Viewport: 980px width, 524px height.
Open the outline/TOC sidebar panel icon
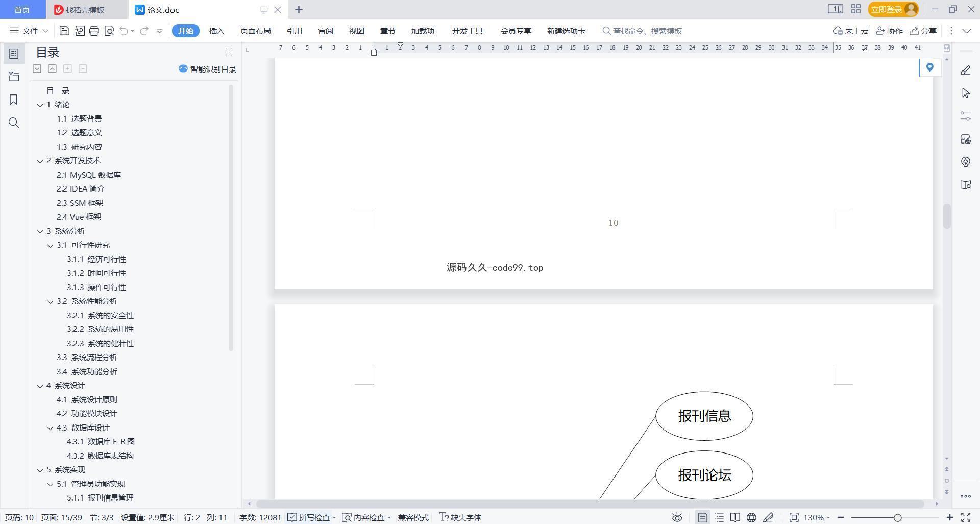(x=14, y=54)
